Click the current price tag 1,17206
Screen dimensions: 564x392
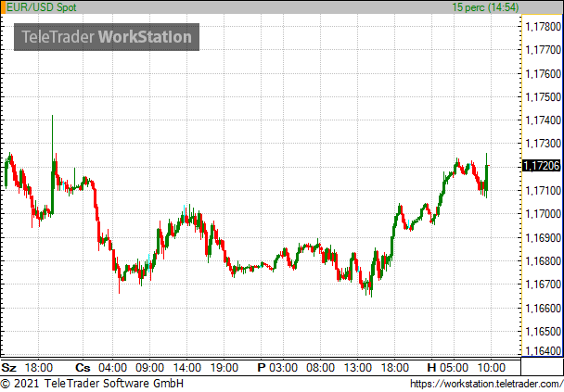pyautogui.click(x=542, y=166)
